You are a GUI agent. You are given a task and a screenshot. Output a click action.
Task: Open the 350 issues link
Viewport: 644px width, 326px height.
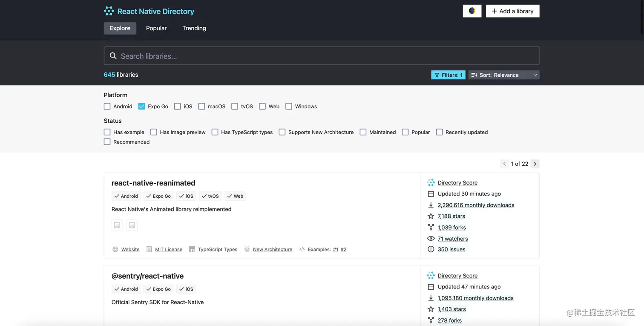[x=451, y=249]
